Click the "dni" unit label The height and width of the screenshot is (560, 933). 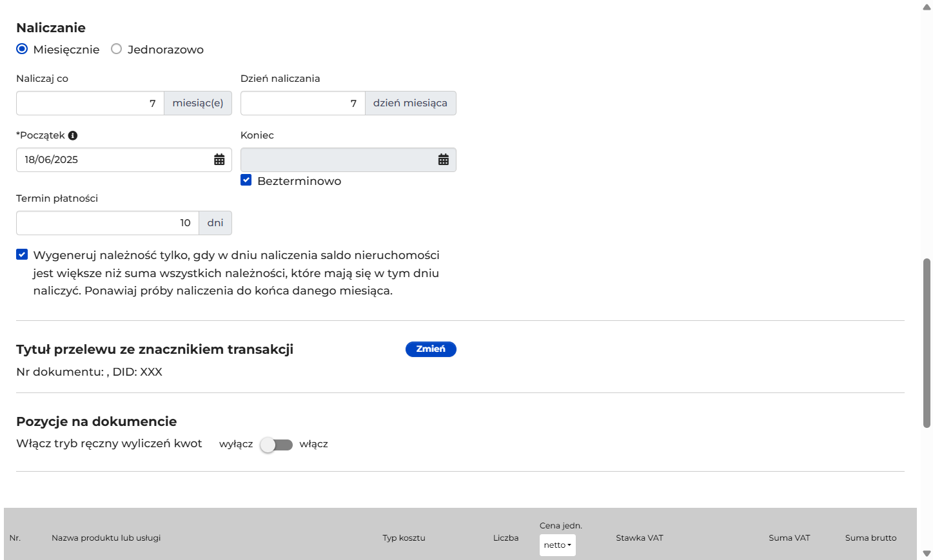(x=215, y=223)
